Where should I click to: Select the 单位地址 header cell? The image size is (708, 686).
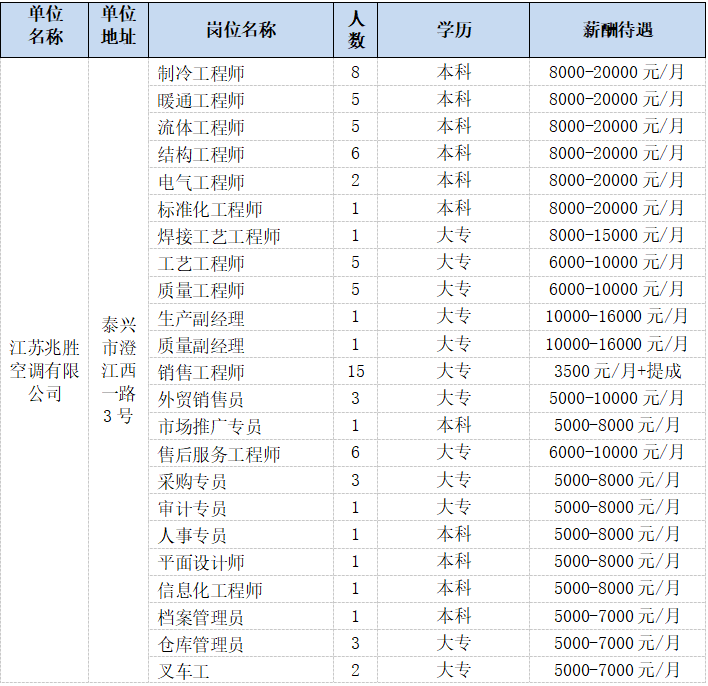click(x=118, y=30)
